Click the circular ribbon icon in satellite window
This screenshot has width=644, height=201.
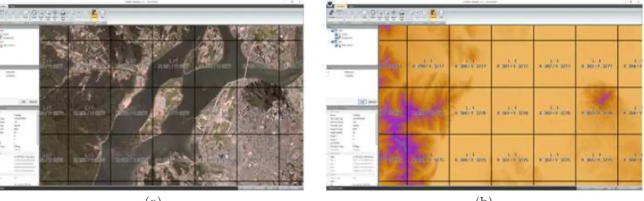(x=34, y=14)
